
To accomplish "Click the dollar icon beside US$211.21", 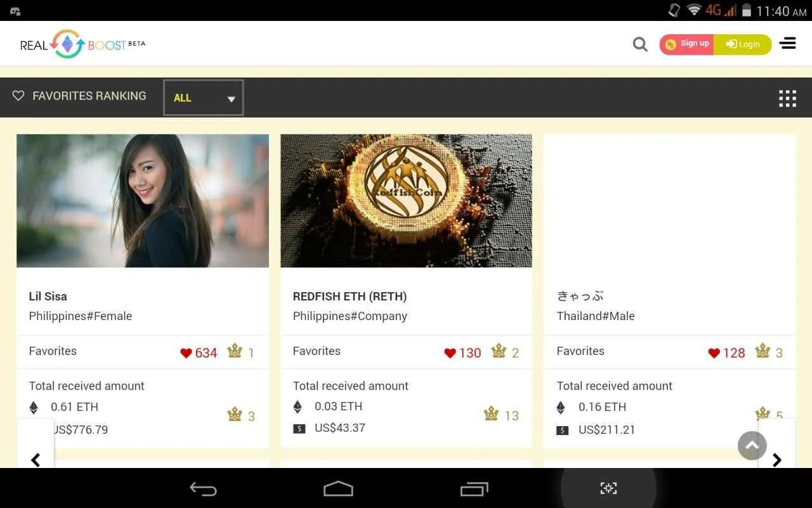I will point(563,431).
